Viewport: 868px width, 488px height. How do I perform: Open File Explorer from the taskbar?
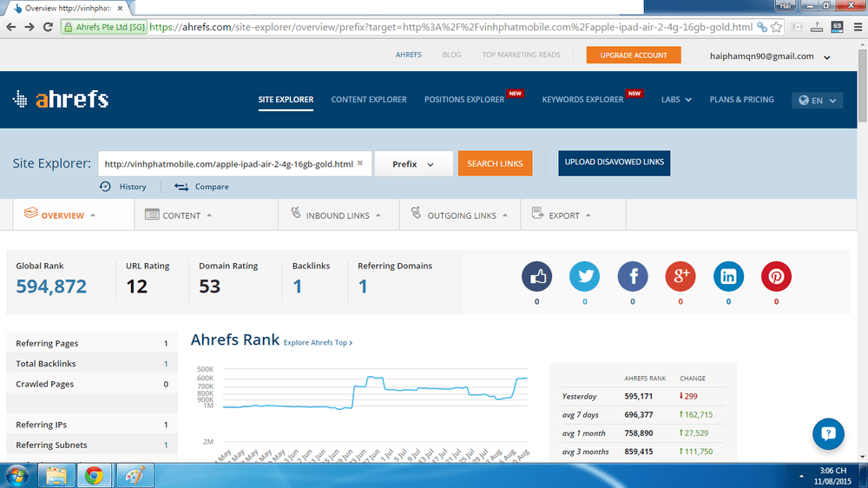56,476
